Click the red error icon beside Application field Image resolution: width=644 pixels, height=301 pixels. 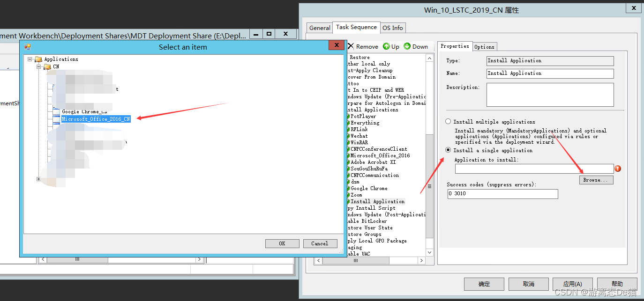coord(618,168)
